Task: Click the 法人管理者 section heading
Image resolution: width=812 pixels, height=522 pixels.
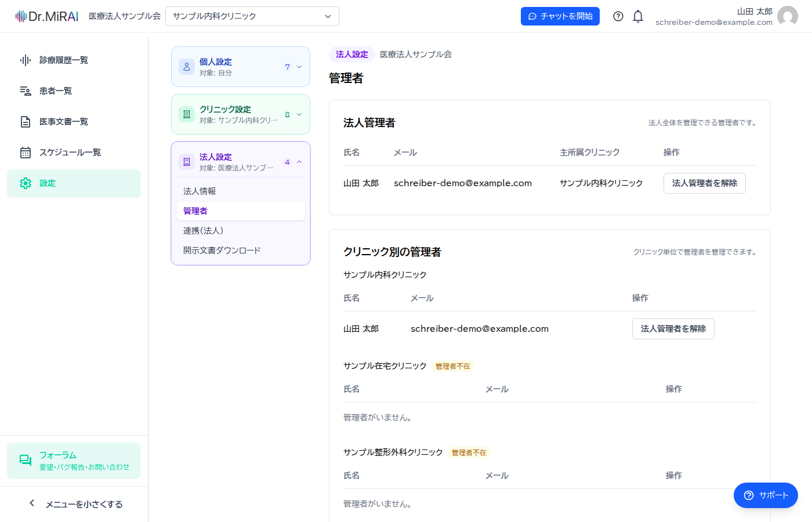Action: [369, 123]
